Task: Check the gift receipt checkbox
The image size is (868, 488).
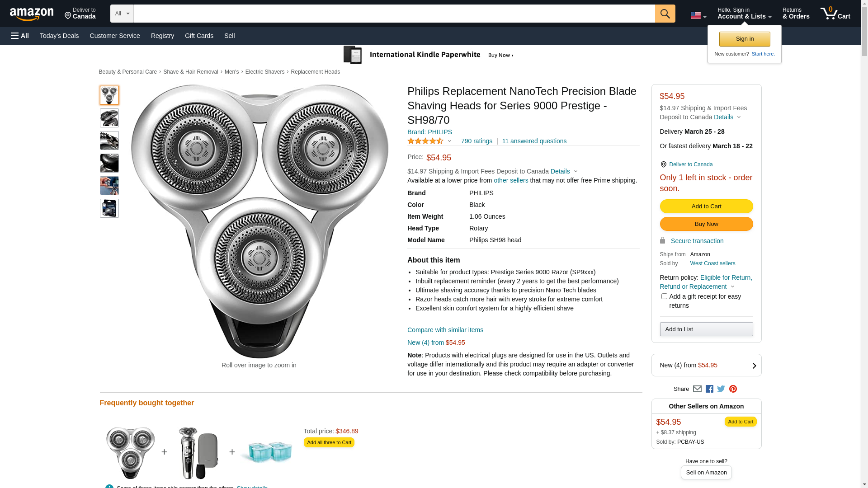Action: 664,296
